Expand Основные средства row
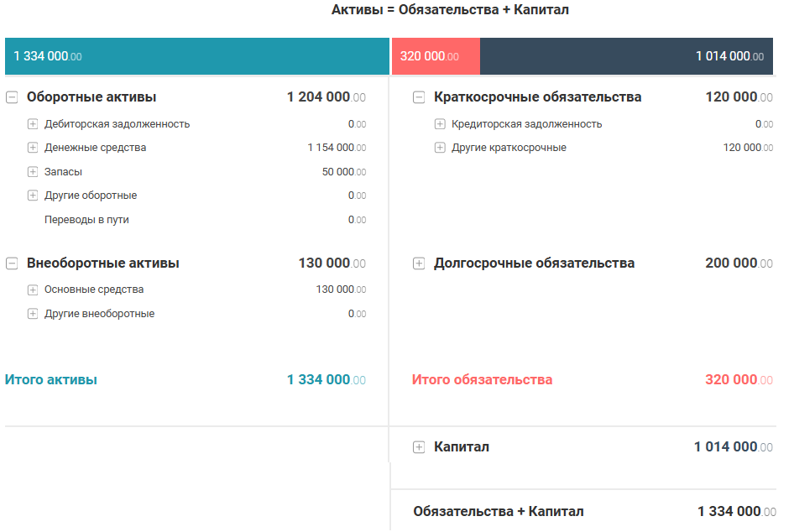794x532 pixels. pyautogui.click(x=33, y=290)
